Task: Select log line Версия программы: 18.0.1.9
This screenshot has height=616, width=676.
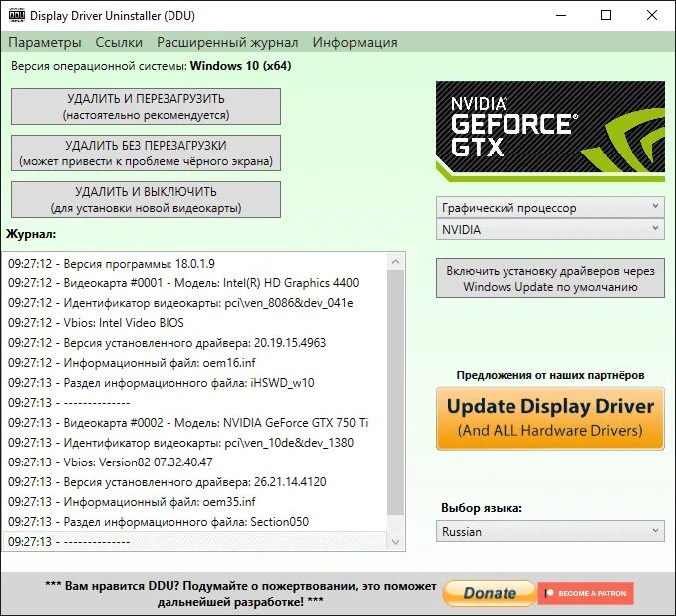Action: [194, 263]
